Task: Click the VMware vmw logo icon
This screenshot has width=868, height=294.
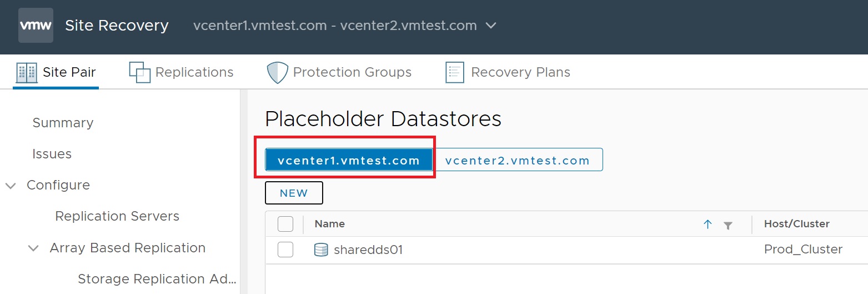Action: click(x=36, y=26)
